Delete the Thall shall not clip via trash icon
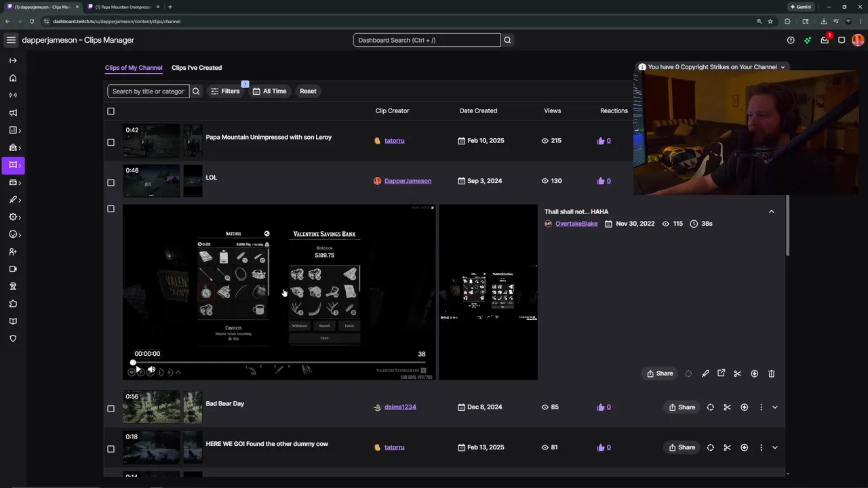Image resolution: width=868 pixels, height=488 pixels. coord(771,373)
